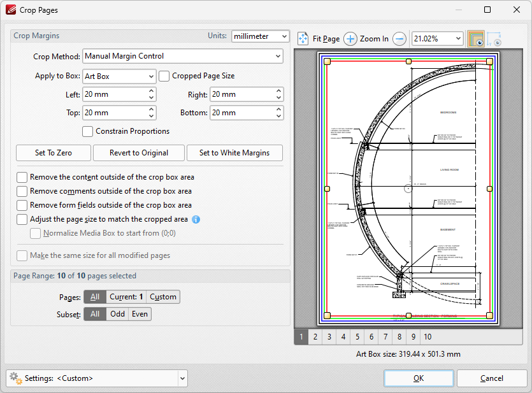This screenshot has width=532, height=393.
Task: Click the page preview thumbnail drawing
Action: [408, 189]
